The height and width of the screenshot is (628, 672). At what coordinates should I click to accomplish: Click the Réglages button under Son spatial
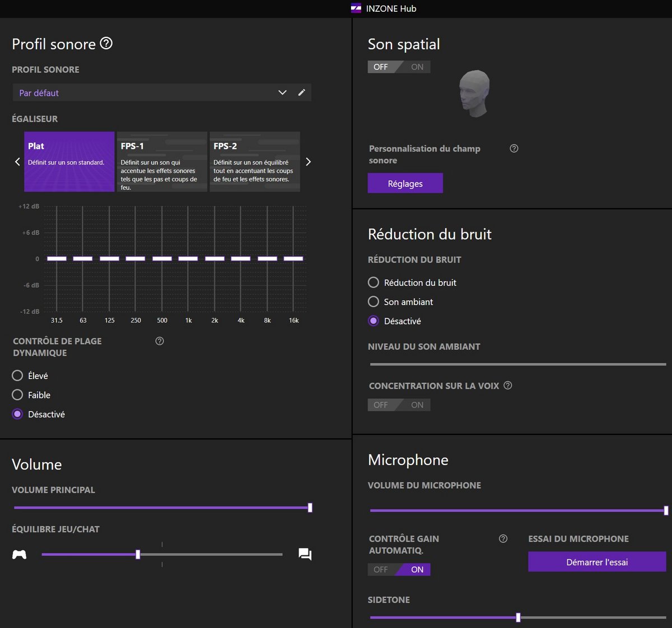click(x=405, y=183)
